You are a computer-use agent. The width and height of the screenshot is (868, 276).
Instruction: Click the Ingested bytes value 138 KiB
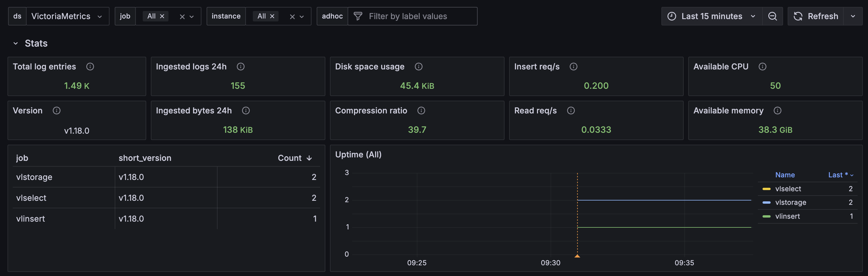tap(238, 130)
